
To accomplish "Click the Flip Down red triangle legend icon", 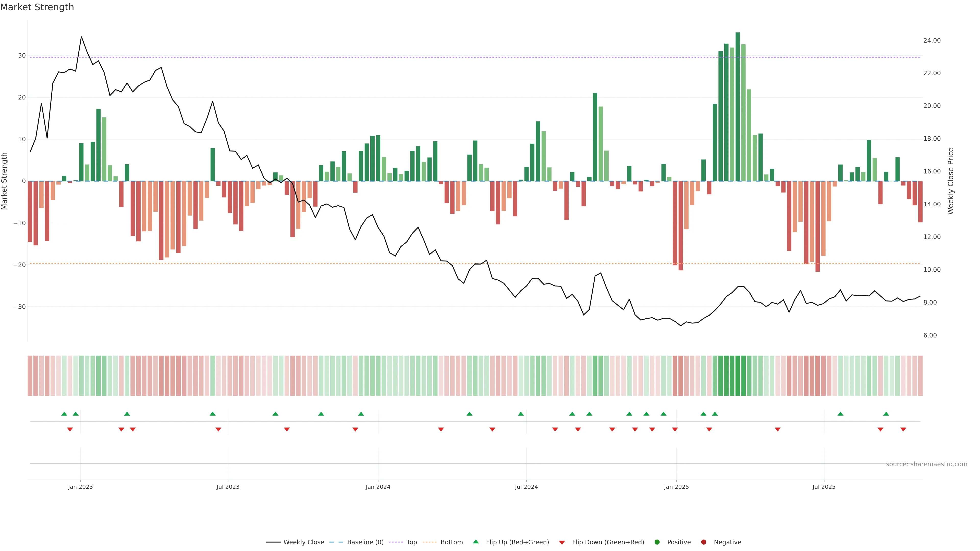I will click(x=562, y=542).
